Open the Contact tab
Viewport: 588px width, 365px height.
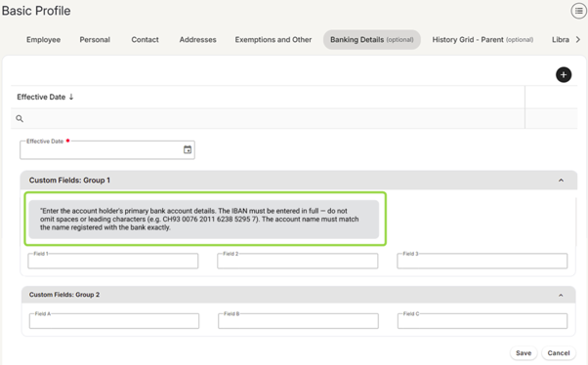click(145, 40)
